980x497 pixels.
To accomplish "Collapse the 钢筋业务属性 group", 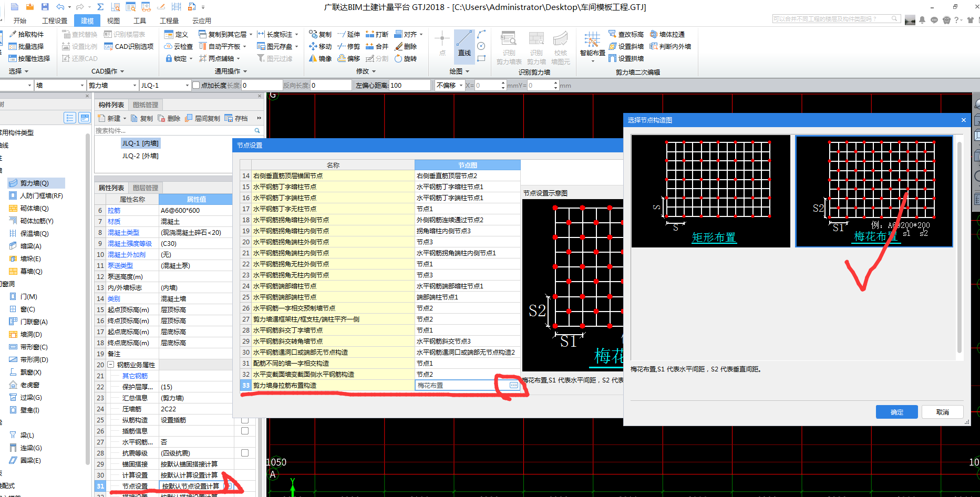I will point(111,365).
